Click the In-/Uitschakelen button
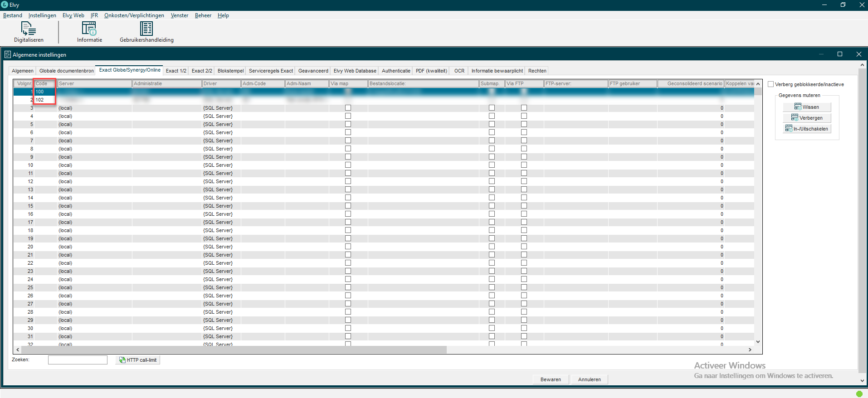868x398 pixels. point(807,129)
